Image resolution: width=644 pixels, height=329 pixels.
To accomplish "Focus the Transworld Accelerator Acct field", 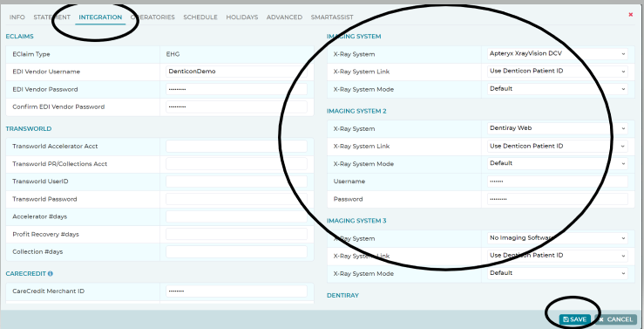I will (x=236, y=146).
